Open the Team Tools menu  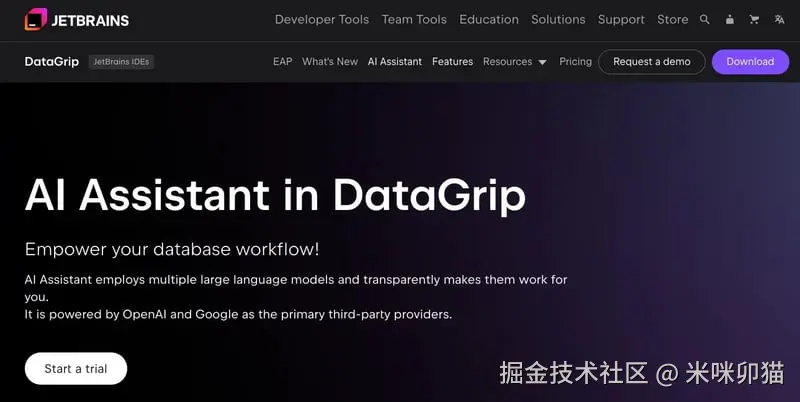pos(414,19)
